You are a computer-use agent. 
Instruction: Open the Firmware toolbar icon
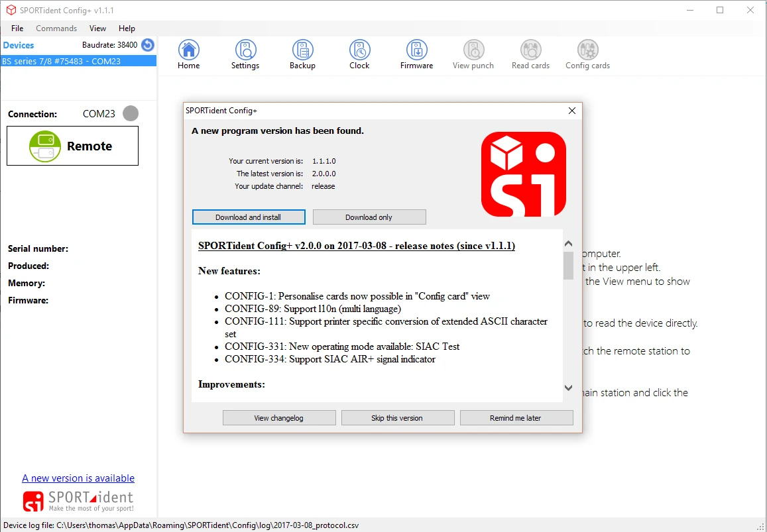click(x=416, y=54)
